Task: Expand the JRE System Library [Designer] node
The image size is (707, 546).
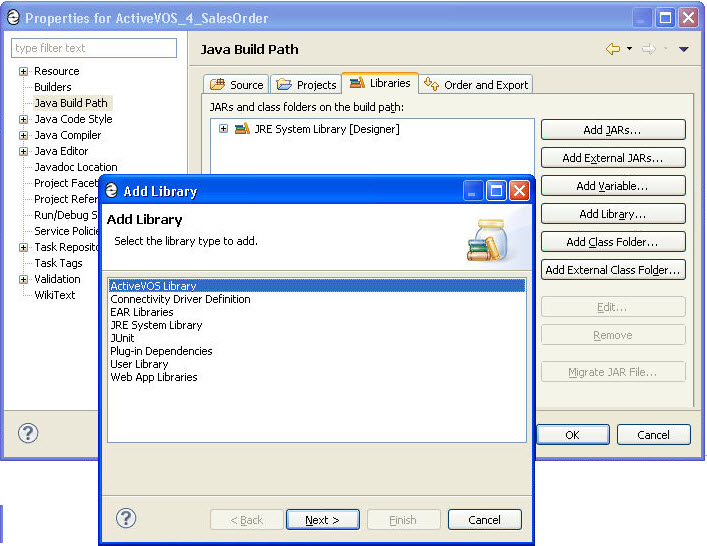Action: point(223,129)
